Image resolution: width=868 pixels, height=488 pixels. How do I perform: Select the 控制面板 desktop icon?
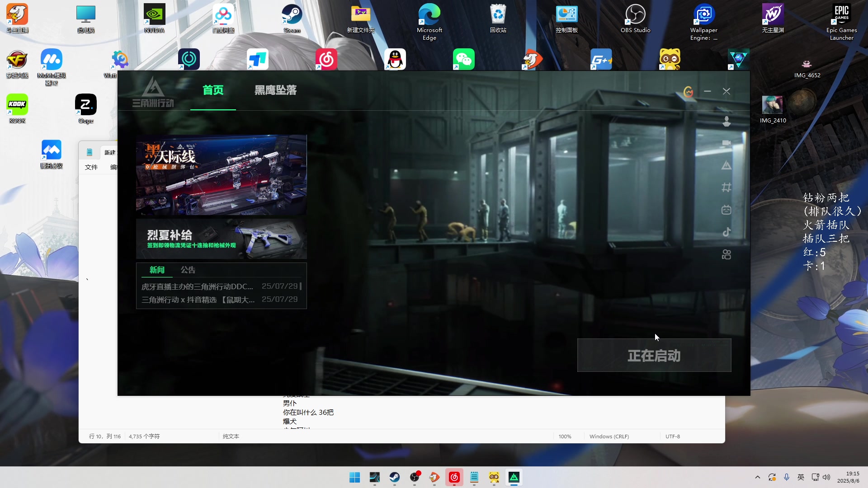(567, 19)
